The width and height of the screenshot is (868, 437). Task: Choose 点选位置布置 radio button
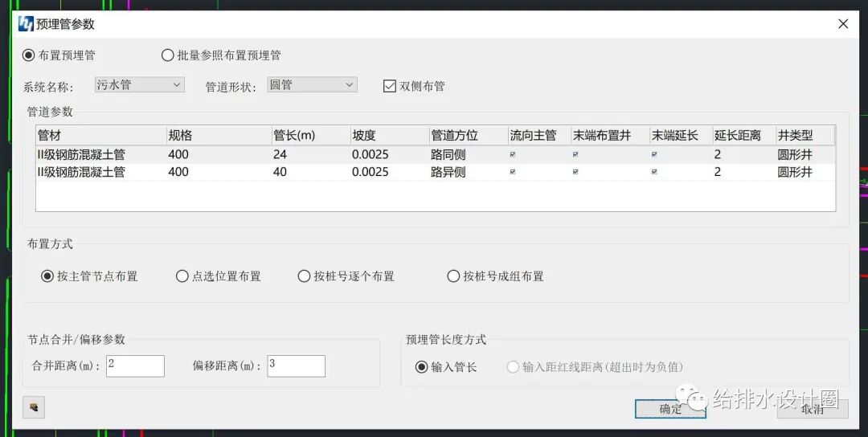(218, 276)
